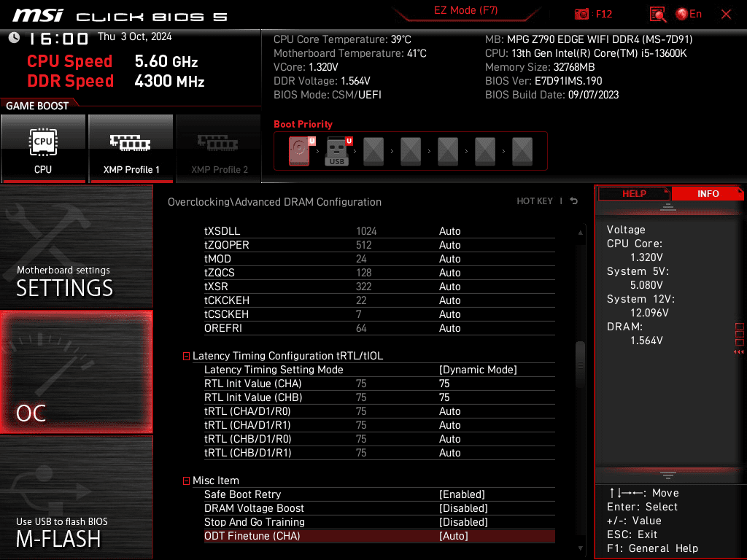Screen dimensions: 747x560
Task: Open the OC overclocking section
Action: (76, 373)
